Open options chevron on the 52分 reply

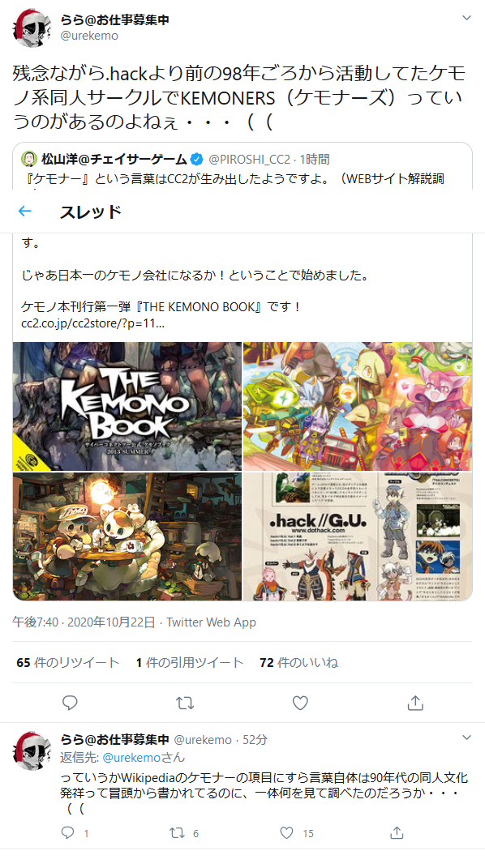(x=466, y=738)
